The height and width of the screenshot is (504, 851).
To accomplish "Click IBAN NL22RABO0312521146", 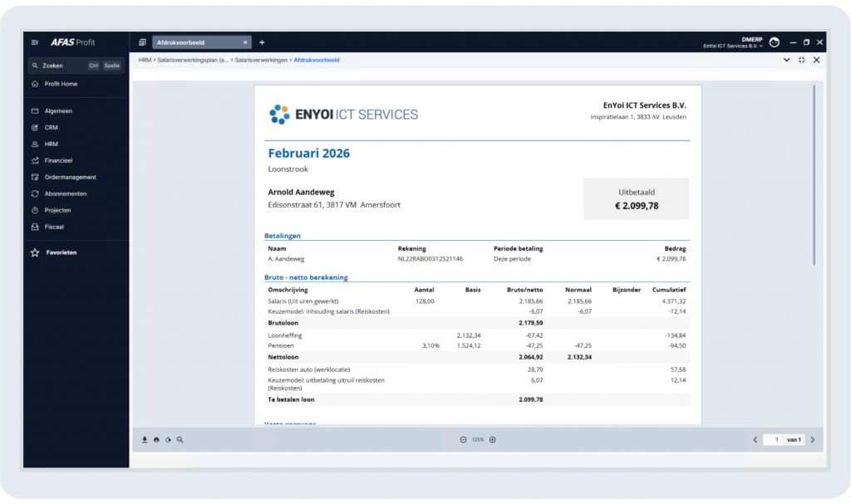I will tap(430, 259).
